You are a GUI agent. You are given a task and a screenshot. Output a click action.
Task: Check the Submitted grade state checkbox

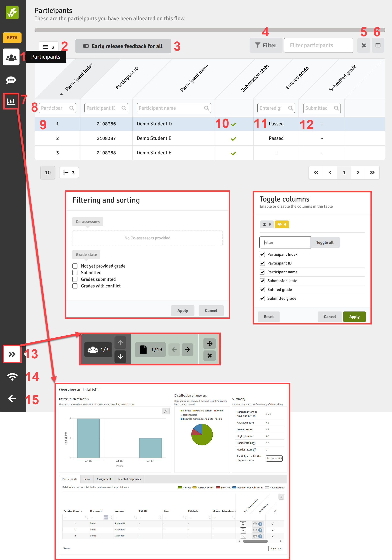click(x=75, y=272)
